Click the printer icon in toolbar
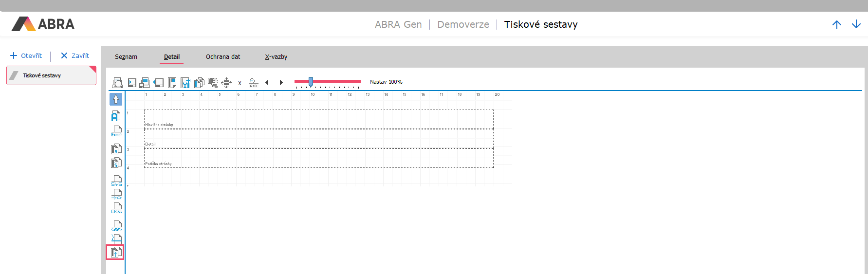 [145, 82]
